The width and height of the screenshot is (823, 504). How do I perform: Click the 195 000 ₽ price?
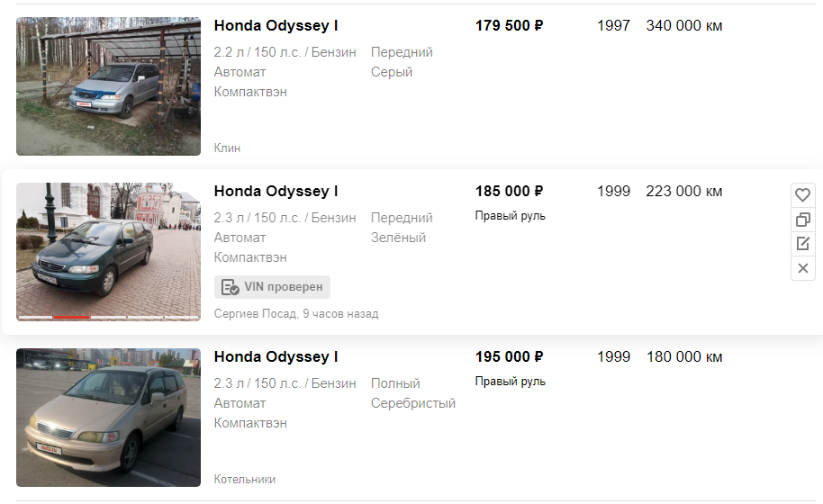(x=509, y=357)
